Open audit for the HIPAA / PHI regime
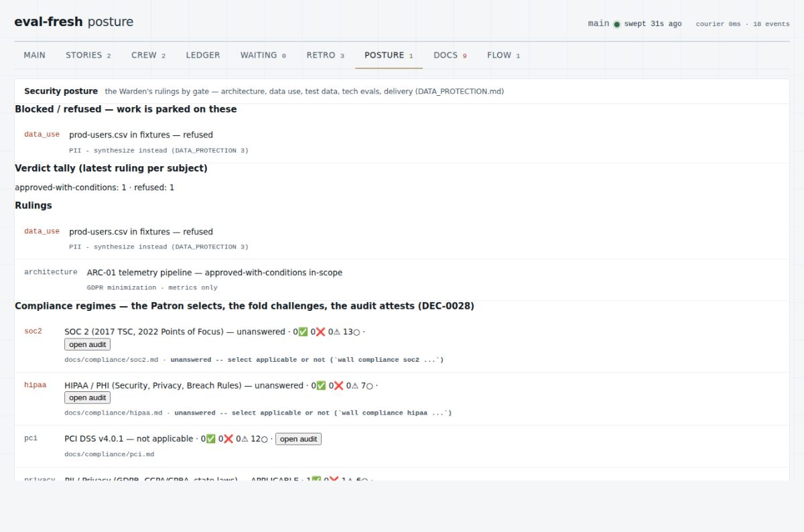Viewport: 804px width, 532px height. (x=88, y=398)
